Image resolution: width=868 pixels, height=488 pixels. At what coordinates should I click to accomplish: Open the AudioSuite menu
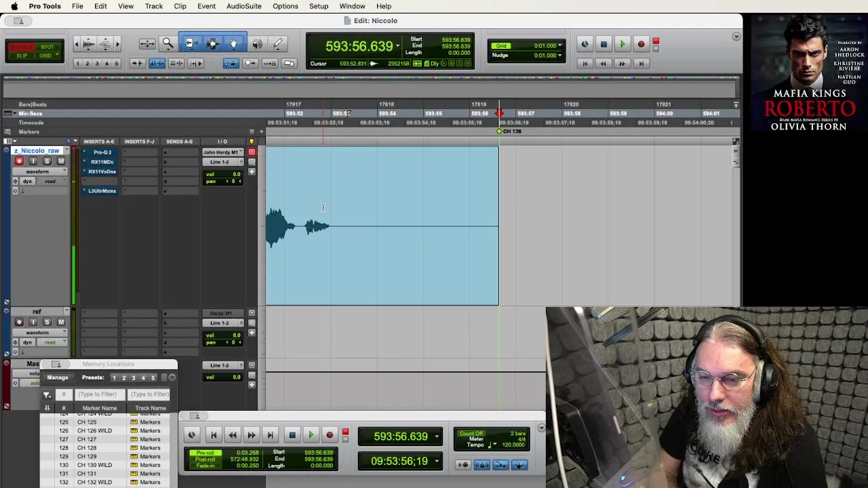[243, 6]
